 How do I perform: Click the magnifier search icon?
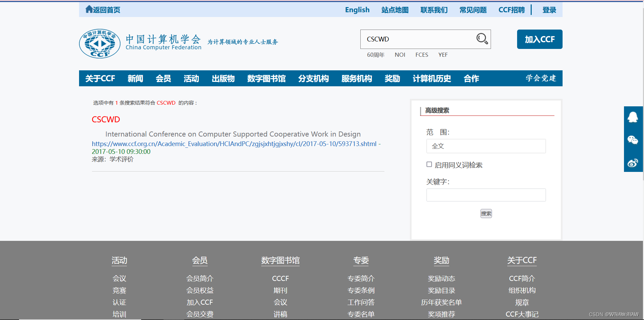(x=481, y=39)
